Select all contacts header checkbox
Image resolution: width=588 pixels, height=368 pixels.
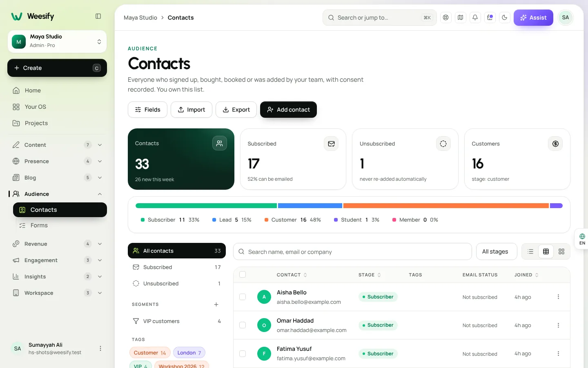[x=243, y=274]
